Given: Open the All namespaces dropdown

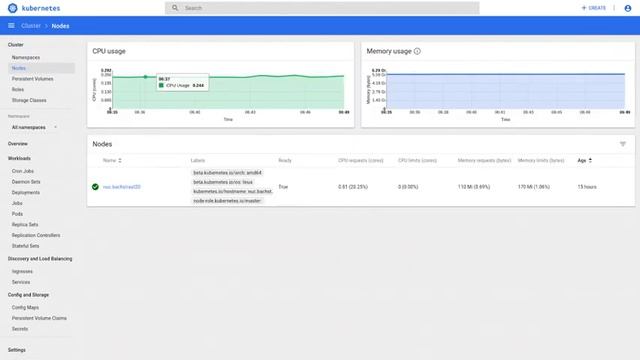Looking at the screenshot, I should [34, 127].
